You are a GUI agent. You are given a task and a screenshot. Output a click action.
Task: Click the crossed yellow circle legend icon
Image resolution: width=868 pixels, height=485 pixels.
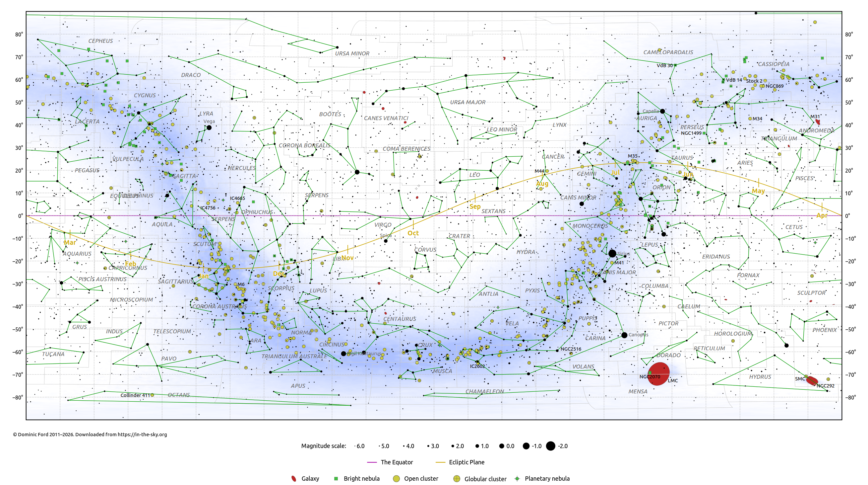(457, 478)
